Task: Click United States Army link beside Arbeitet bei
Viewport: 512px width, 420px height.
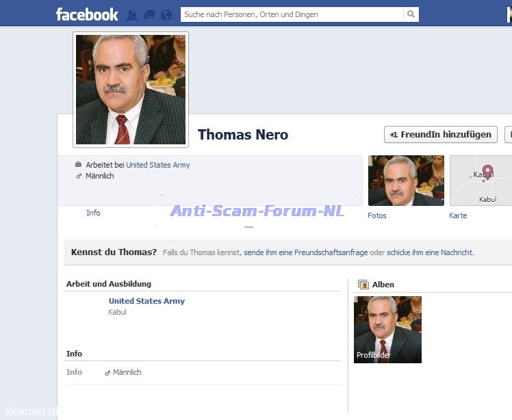Action: click(158, 165)
